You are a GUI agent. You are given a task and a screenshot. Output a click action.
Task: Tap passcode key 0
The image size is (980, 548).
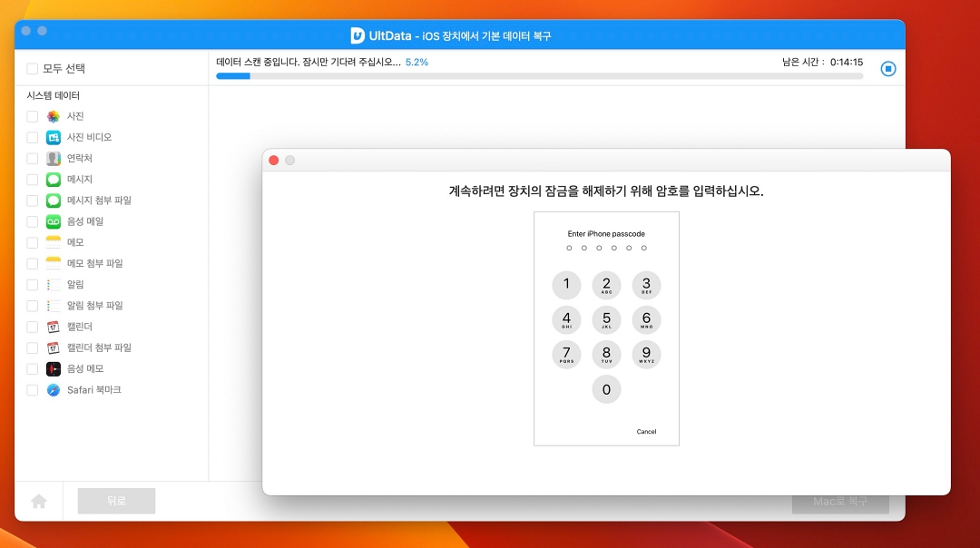click(x=606, y=389)
